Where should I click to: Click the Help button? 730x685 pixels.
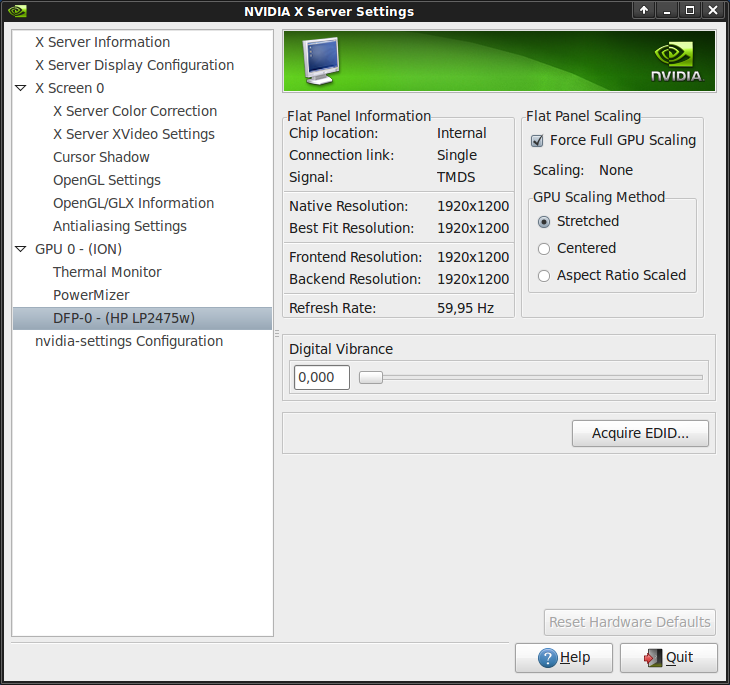(x=564, y=658)
